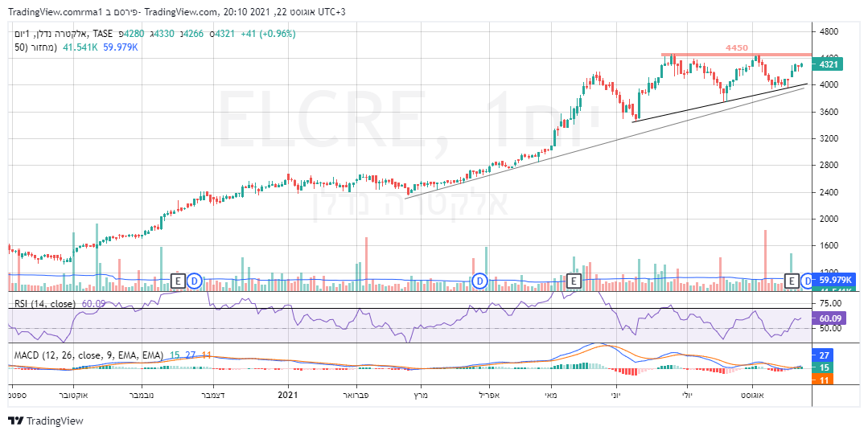Select the blue 59.979K volume axis label

point(833,280)
